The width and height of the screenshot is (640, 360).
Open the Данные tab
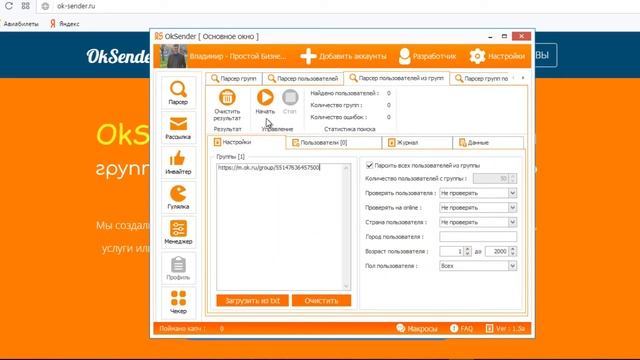point(488,142)
